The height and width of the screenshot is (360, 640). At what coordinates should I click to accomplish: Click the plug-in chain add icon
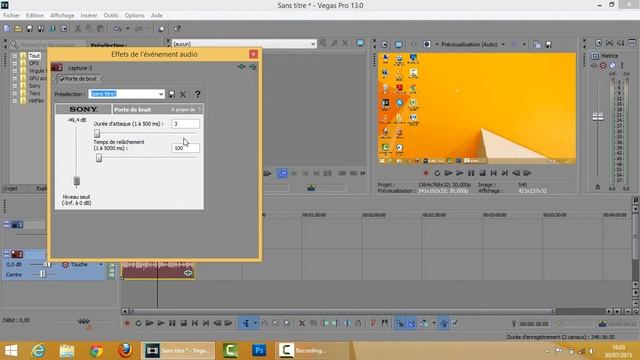(241, 67)
